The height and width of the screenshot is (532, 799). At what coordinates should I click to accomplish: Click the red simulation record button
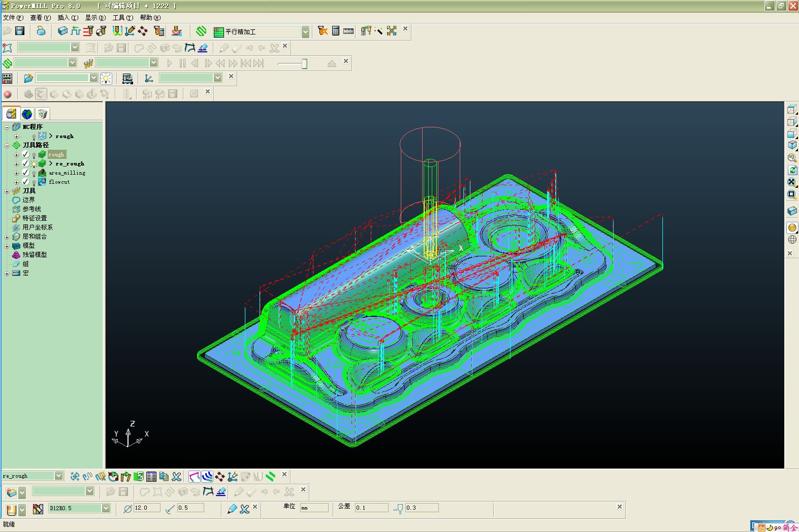(x=7, y=94)
